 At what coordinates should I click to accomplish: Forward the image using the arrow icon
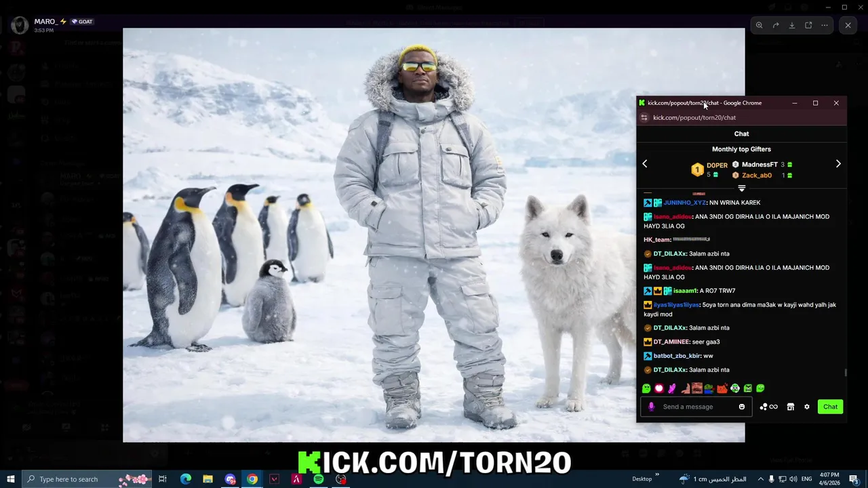776,25
